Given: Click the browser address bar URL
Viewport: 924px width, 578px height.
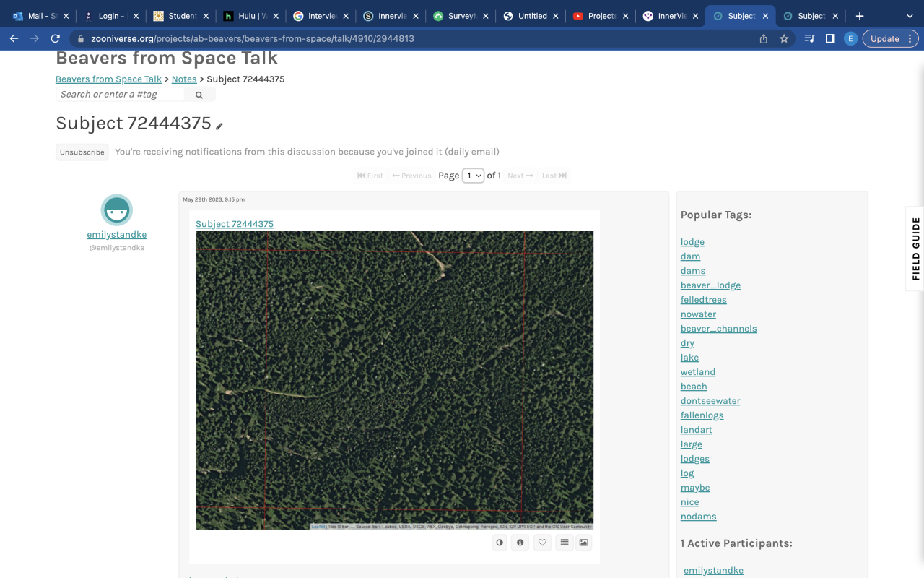Looking at the screenshot, I should click(x=253, y=39).
